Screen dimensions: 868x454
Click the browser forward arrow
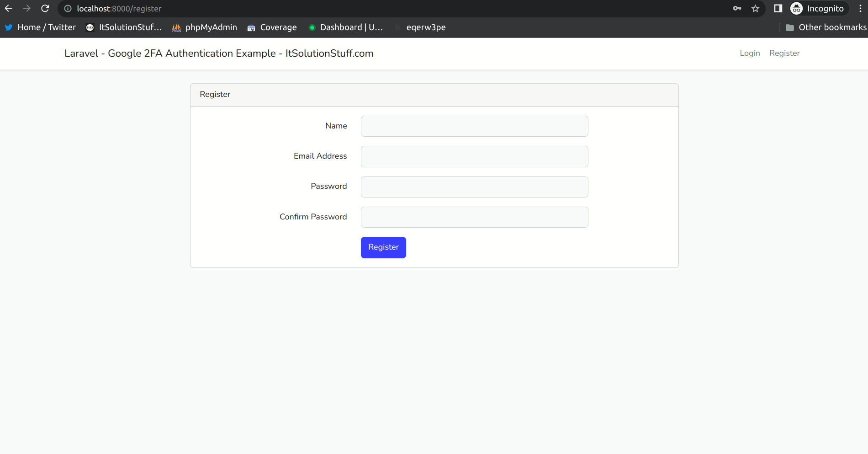(26, 9)
